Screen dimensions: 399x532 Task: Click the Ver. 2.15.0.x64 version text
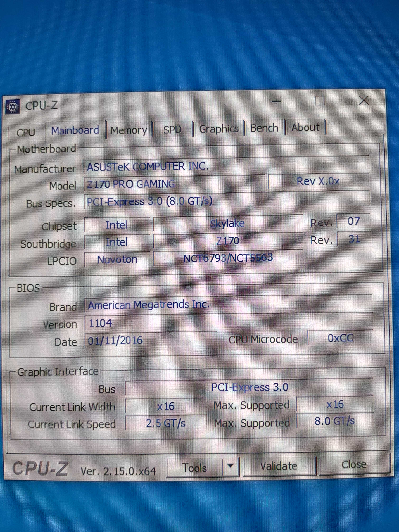[118, 471]
